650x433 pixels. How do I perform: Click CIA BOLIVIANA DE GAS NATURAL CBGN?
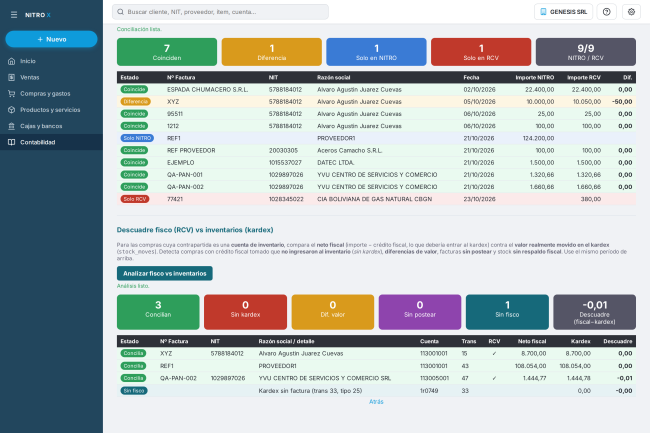point(374,199)
